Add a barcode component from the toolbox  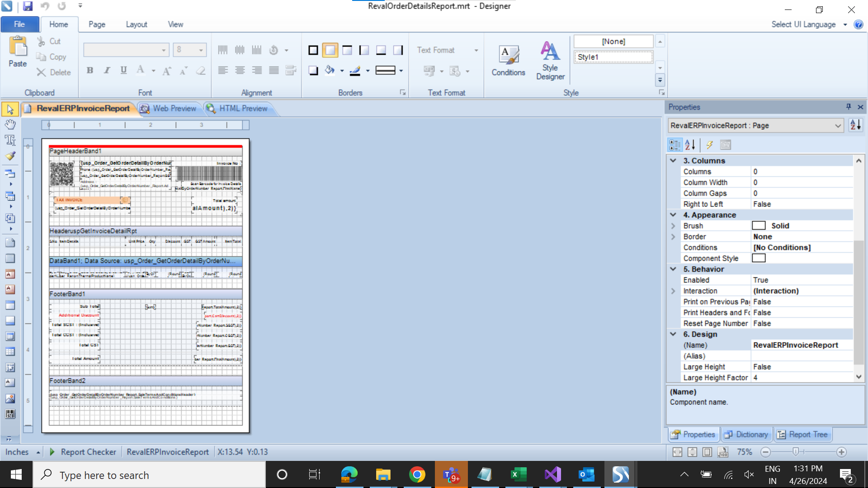click(10, 414)
